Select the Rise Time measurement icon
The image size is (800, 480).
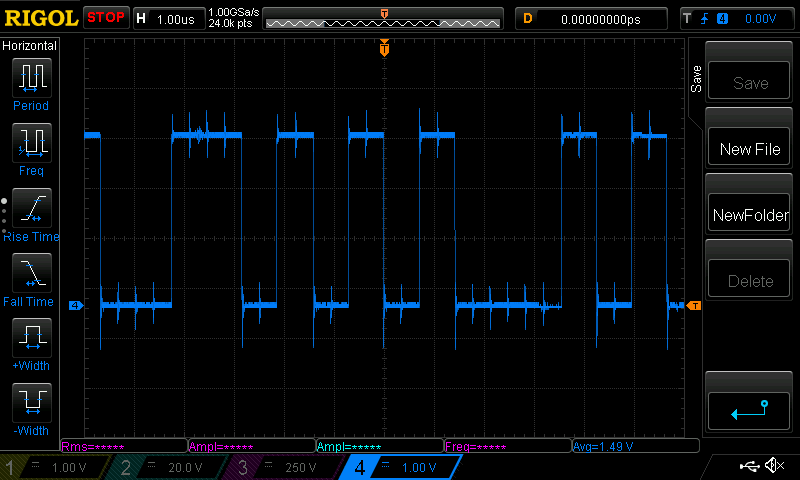point(32,208)
